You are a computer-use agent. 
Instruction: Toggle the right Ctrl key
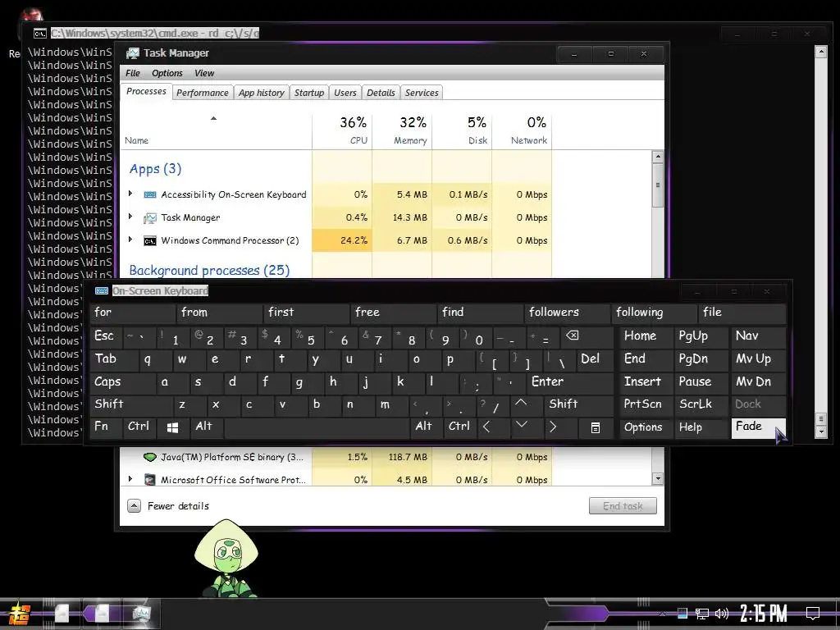(460, 427)
